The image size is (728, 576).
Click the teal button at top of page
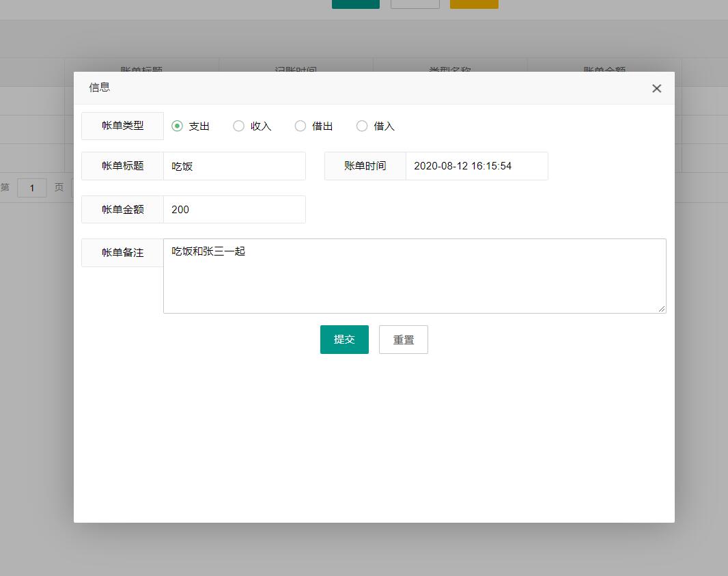[355, 3]
